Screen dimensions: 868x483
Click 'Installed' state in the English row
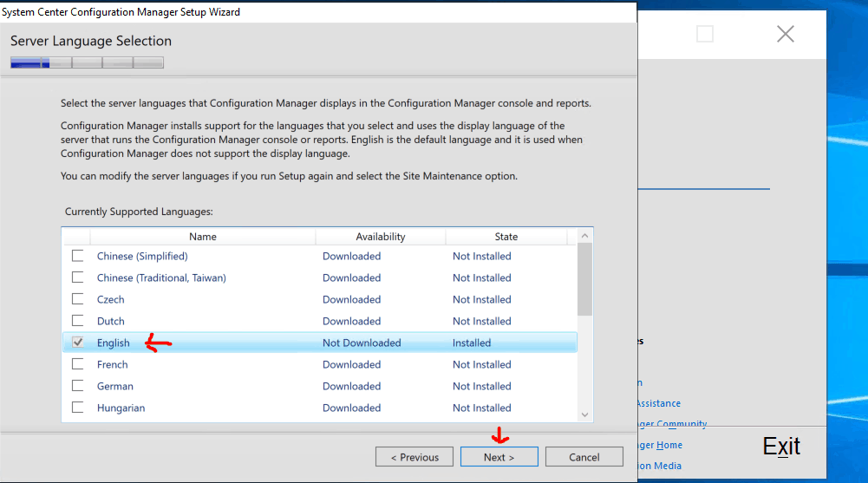[471, 343]
